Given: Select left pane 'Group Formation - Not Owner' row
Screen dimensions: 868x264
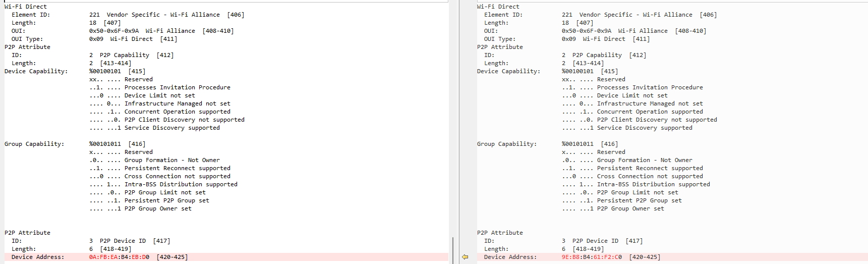Looking at the screenshot, I should click(x=155, y=160).
